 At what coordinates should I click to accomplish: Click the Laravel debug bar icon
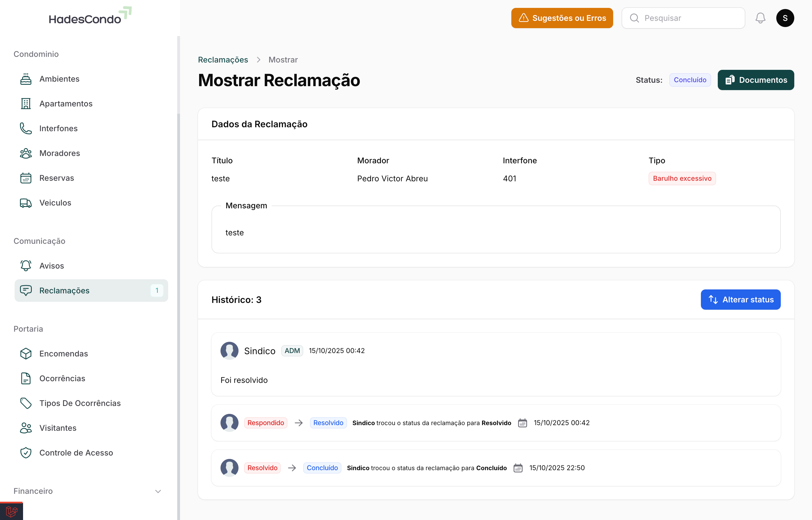click(11, 511)
